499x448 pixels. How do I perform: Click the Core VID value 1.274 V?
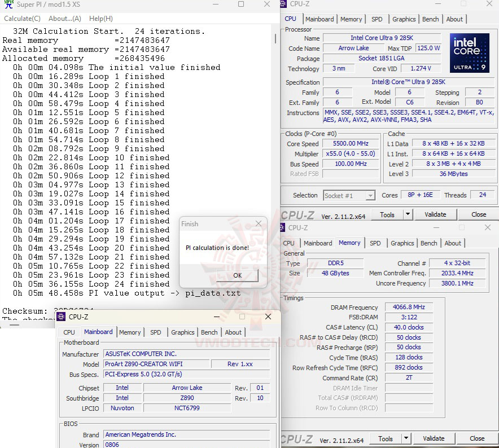[421, 68]
